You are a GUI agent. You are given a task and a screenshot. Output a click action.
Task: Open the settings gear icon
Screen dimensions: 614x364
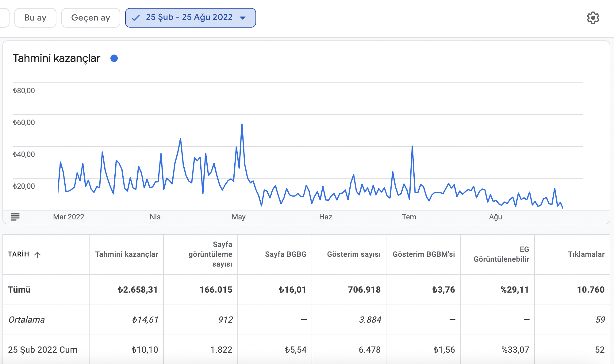[x=593, y=18]
